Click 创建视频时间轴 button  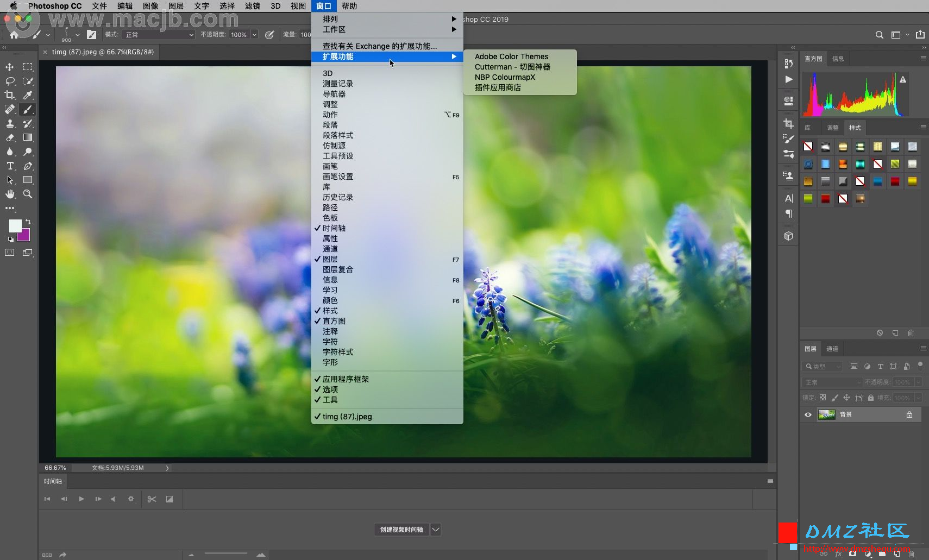401,530
